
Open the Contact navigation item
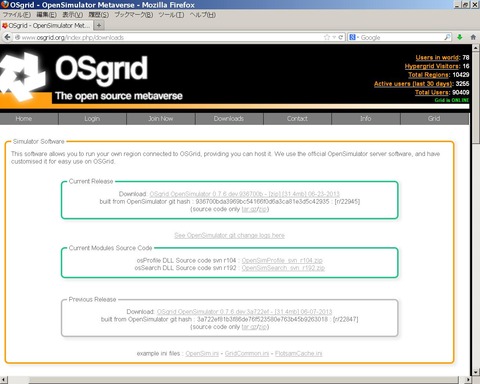(x=297, y=119)
